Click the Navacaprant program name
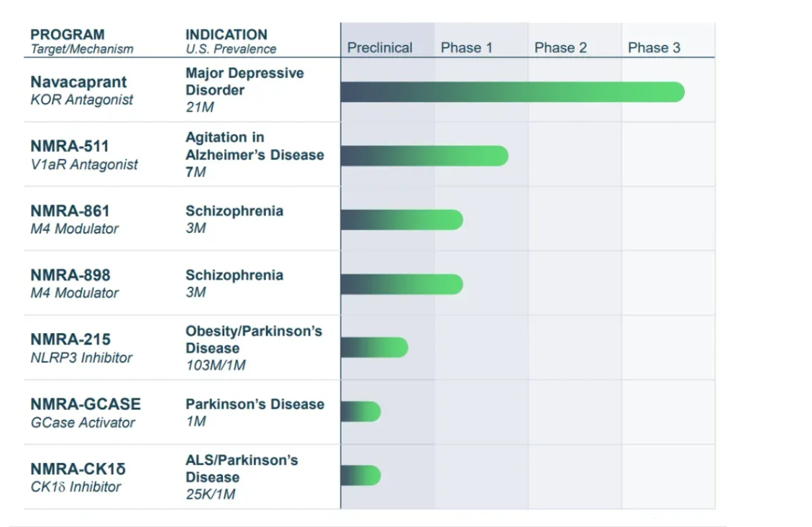 click(78, 82)
